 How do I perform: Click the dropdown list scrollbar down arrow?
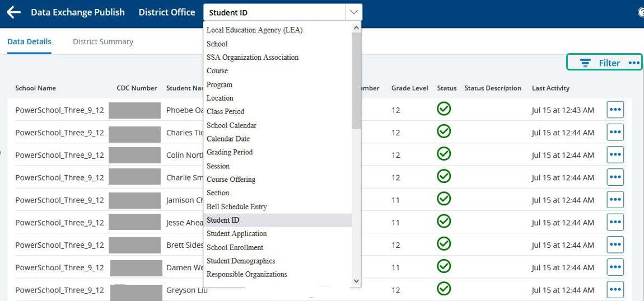point(356,281)
